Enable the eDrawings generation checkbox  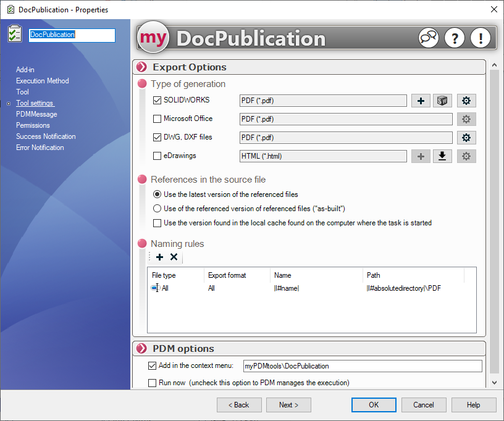[x=157, y=156]
